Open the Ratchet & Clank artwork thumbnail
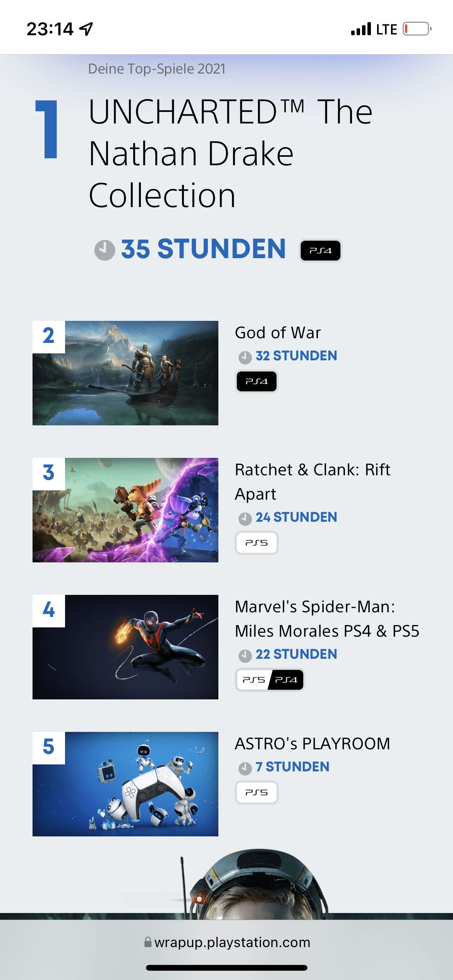Viewport: 453px width, 980px height. click(x=125, y=510)
